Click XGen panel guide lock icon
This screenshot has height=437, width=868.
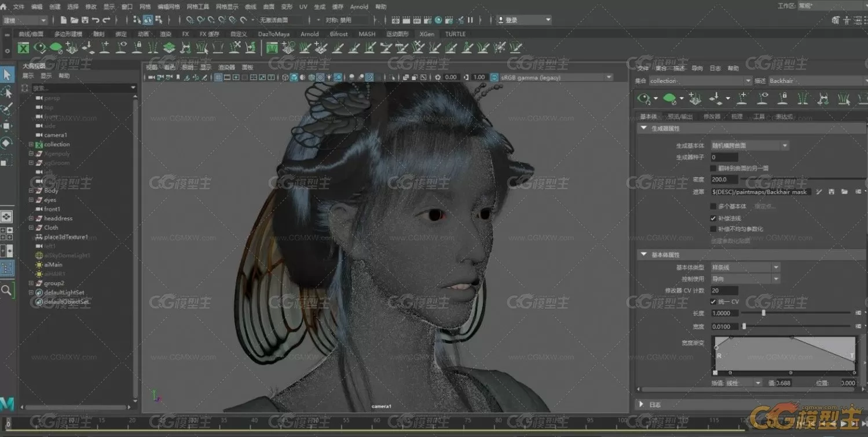pyautogui.click(x=782, y=99)
